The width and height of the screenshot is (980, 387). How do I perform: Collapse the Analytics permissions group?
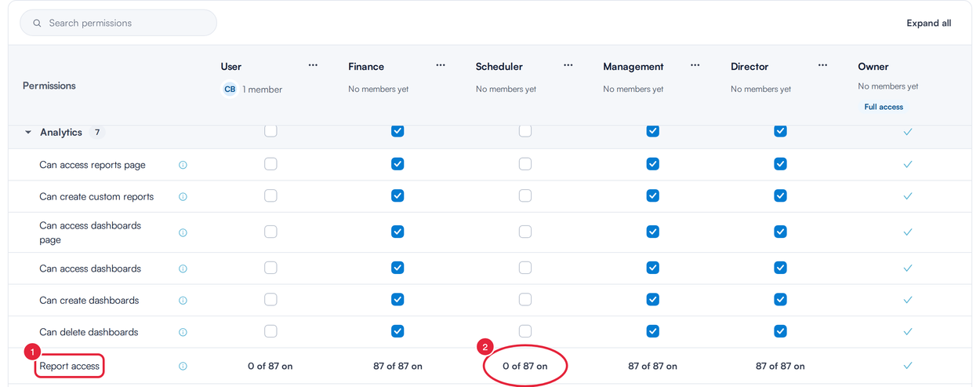click(29, 133)
